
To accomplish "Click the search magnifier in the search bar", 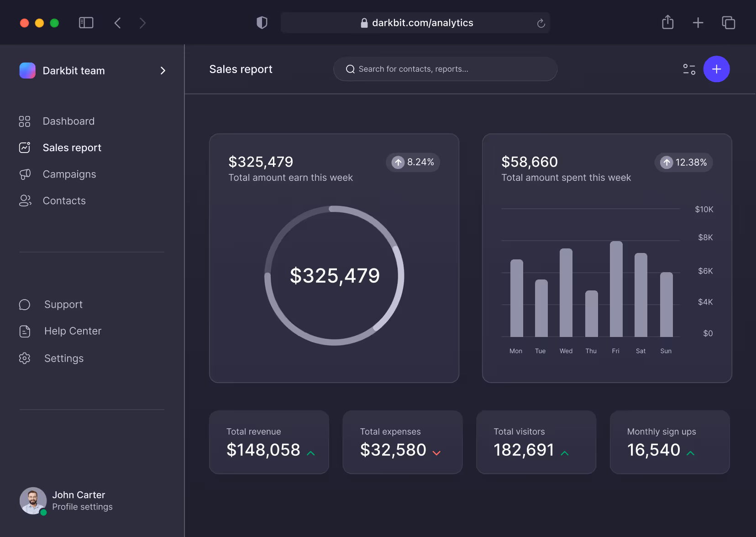I will (350, 69).
